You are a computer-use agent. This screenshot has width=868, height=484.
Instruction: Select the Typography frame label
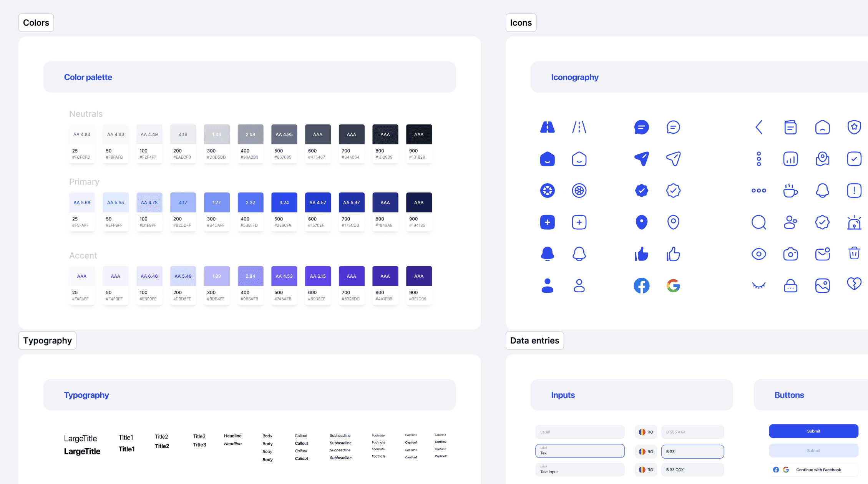pyautogui.click(x=47, y=340)
